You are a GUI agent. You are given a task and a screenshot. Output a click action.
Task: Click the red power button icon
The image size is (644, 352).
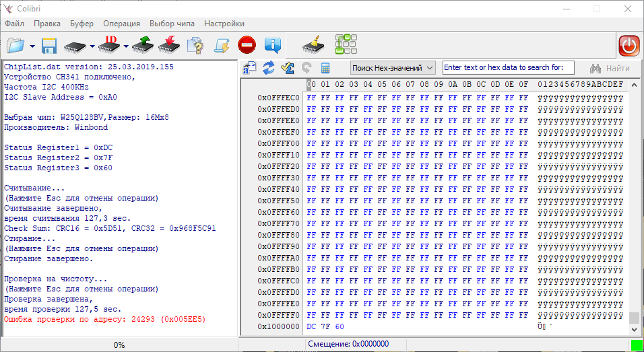tap(629, 46)
